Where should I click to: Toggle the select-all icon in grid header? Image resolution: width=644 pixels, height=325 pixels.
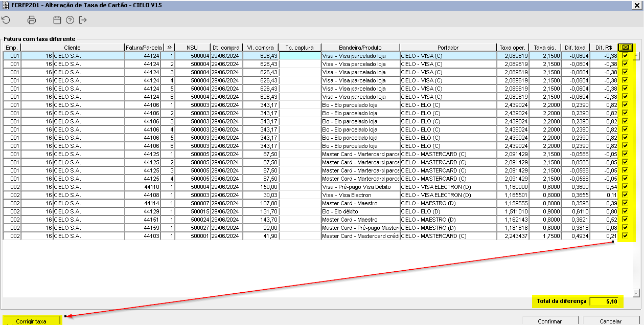[x=625, y=48]
